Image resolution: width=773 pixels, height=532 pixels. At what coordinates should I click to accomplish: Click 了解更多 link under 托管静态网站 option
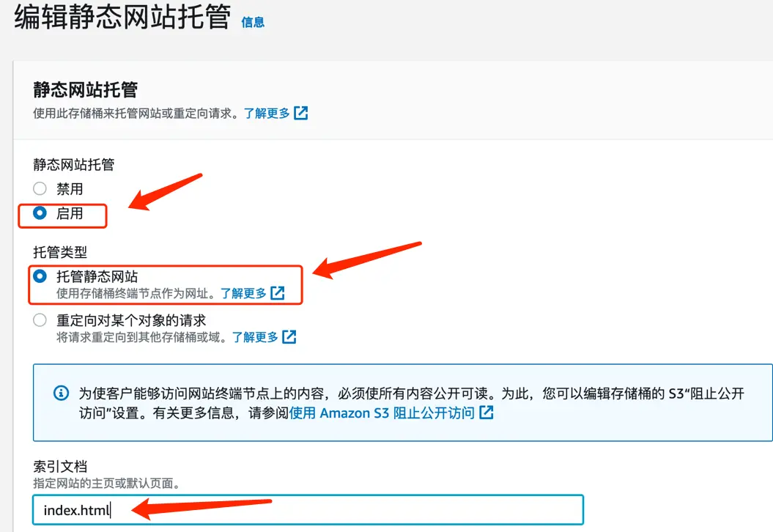click(243, 293)
